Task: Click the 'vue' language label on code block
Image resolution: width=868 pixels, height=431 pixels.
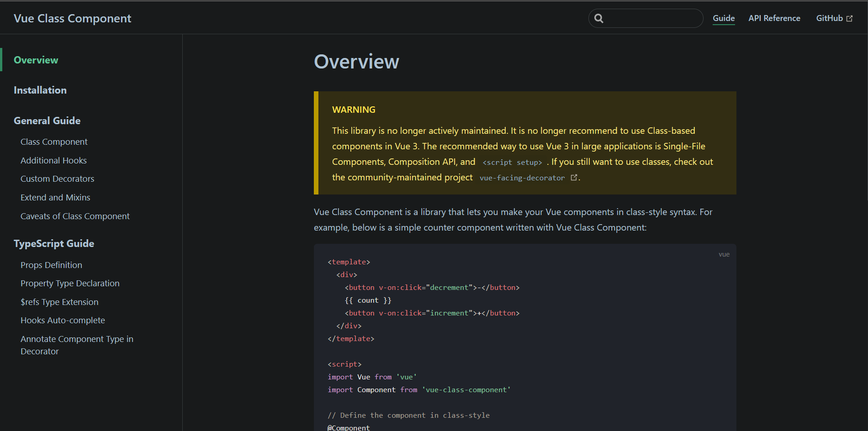Action: coord(724,254)
